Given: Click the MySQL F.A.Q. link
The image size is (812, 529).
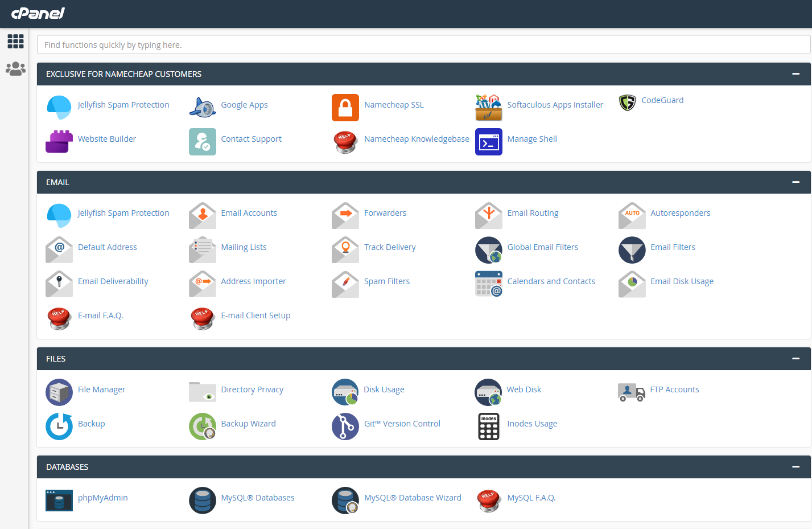Looking at the screenshot, I should [x=531, y=498].
